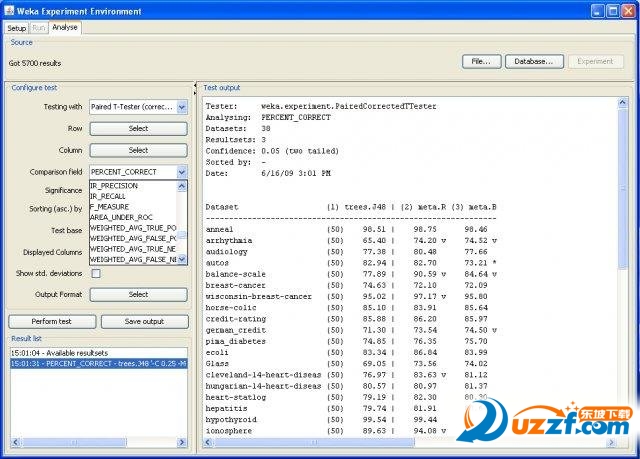Image resolution: width=640 pixels, height=459 pixels.
Task: Select WEIGHTED_AVG_FALSE_NE list entry
Action: (x=133, y=260)
